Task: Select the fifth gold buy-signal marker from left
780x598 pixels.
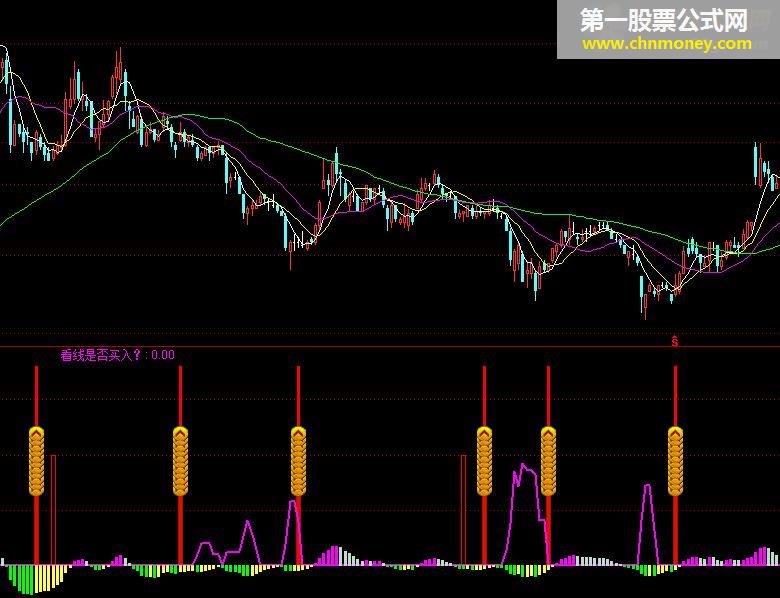Action: click(548, 461)
